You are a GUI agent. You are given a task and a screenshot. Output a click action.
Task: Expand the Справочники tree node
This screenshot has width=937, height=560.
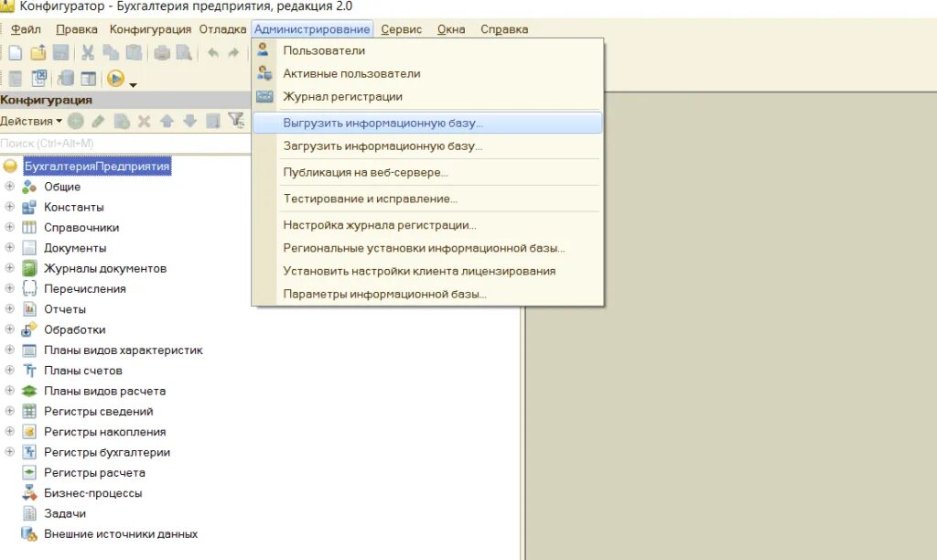coord(9,227)
